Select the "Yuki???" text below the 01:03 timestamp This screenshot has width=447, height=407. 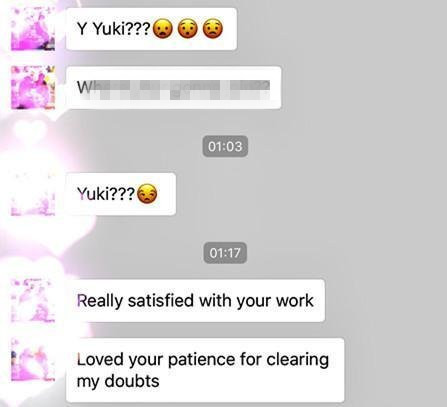click(106, 194)
